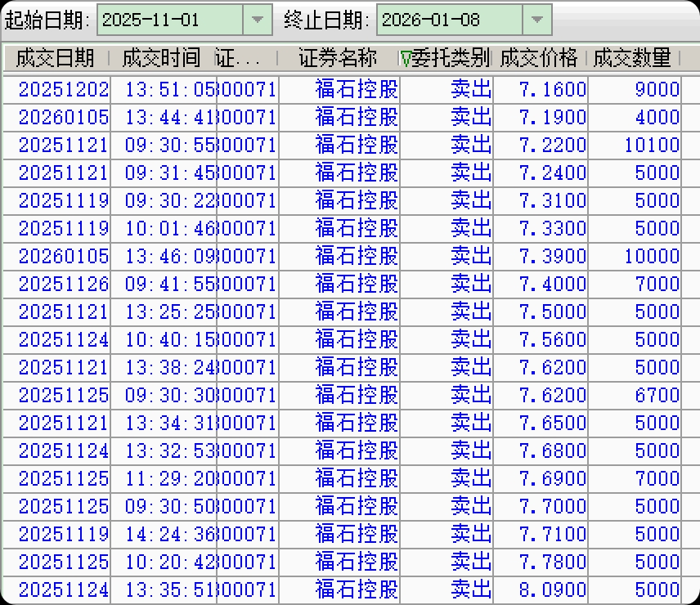Select time cell 14:24:36
Screen dimensions: 700x605
click(x=164, y=534)
